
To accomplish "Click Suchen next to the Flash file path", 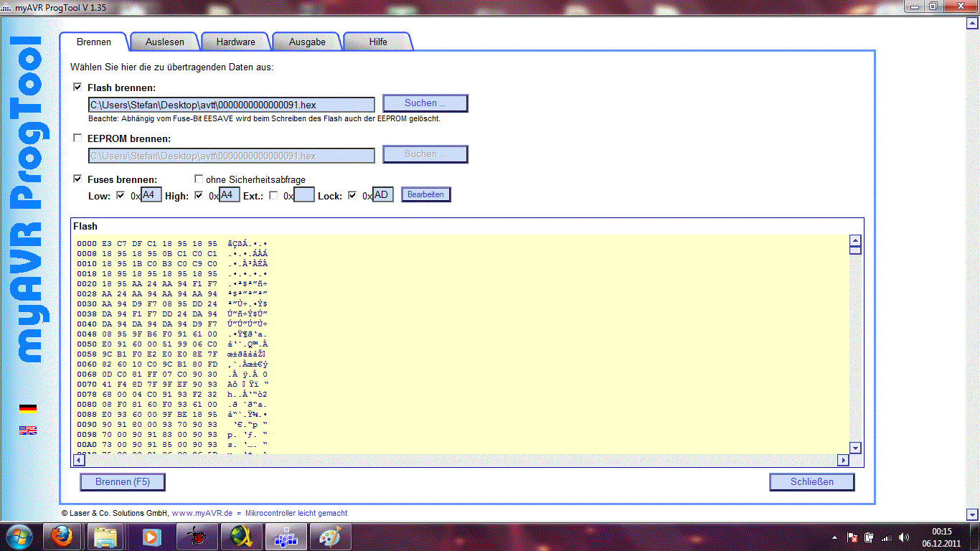I will [x=425, y=103].
